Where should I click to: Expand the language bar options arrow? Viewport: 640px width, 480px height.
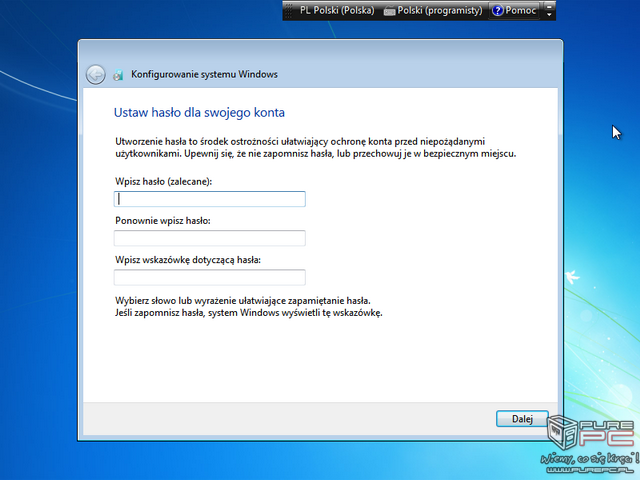(549, 14)
